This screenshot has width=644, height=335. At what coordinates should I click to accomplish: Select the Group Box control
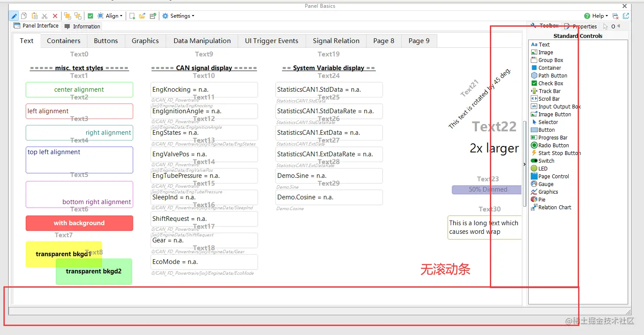pyautogui.click(x=547, y=60)
